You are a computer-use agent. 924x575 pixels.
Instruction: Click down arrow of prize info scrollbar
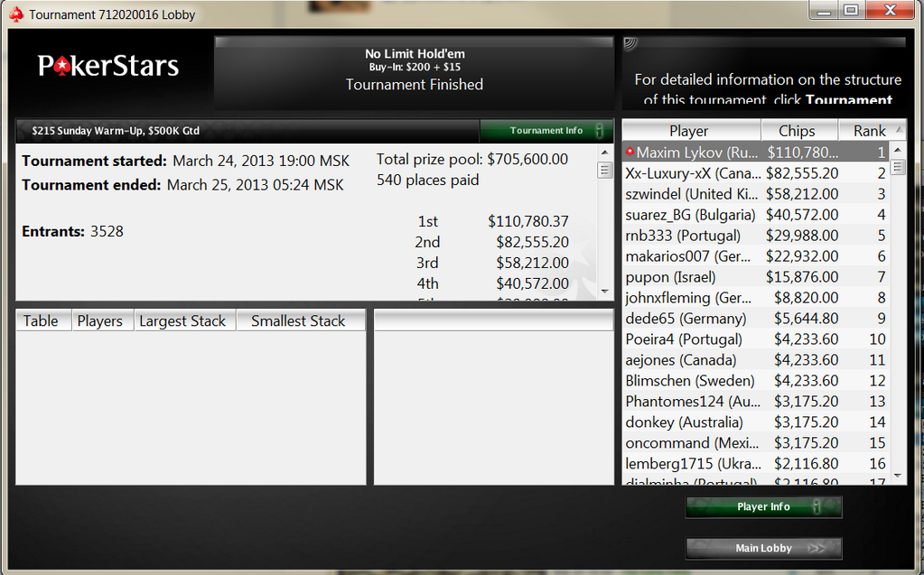point(604,292)
